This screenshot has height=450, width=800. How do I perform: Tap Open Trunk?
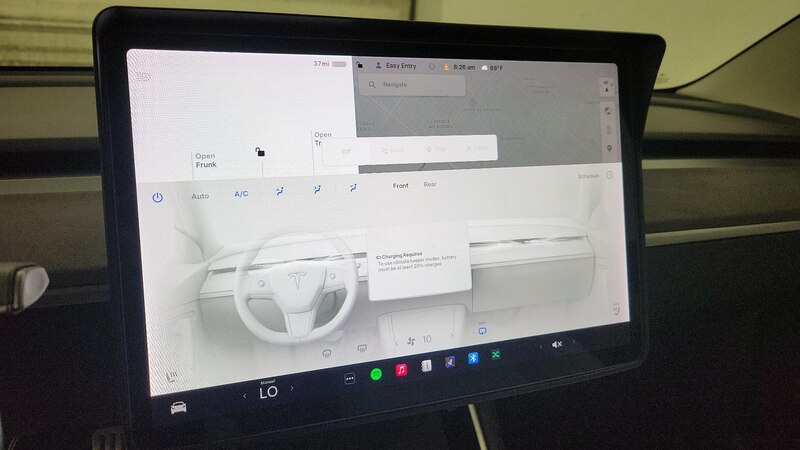(x=322, y=139)
